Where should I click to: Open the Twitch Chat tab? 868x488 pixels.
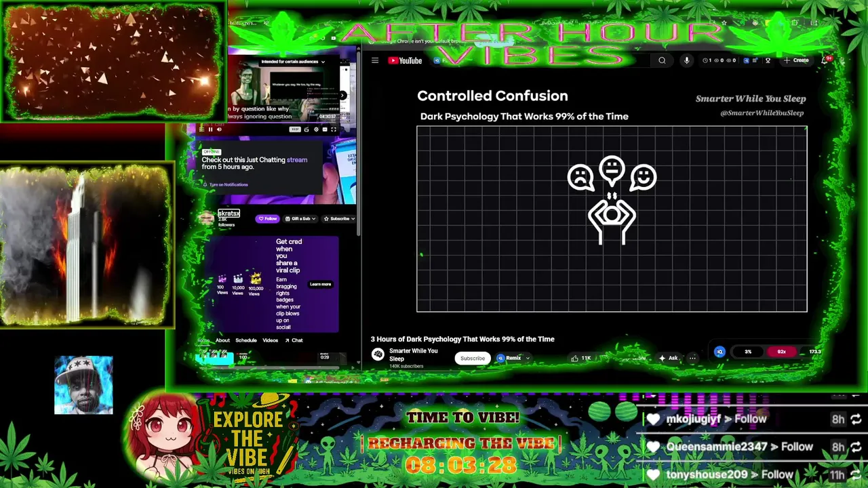coord(294,340)
